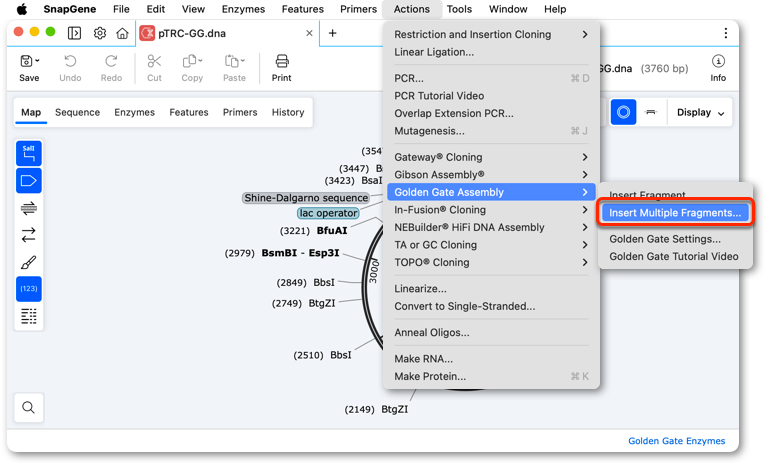Go to the home screen icon
Viewport: 764px width, 463px height.
(x=122, y=33)
